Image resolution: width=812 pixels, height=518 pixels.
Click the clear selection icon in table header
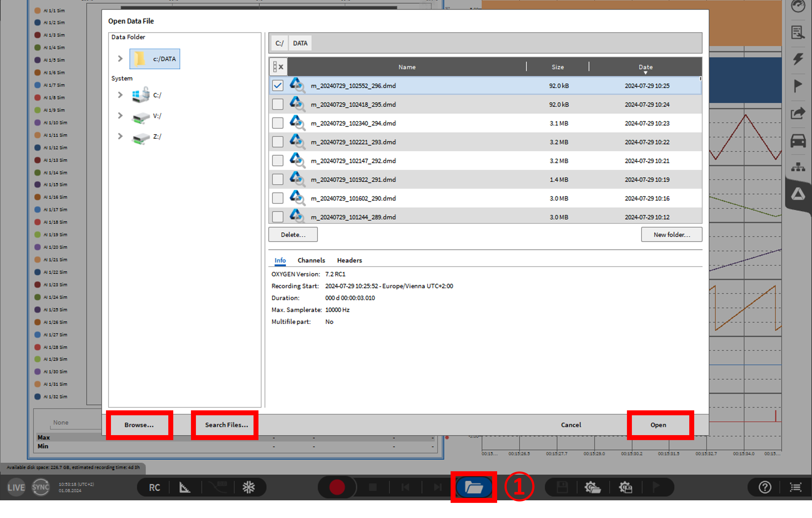278,67
